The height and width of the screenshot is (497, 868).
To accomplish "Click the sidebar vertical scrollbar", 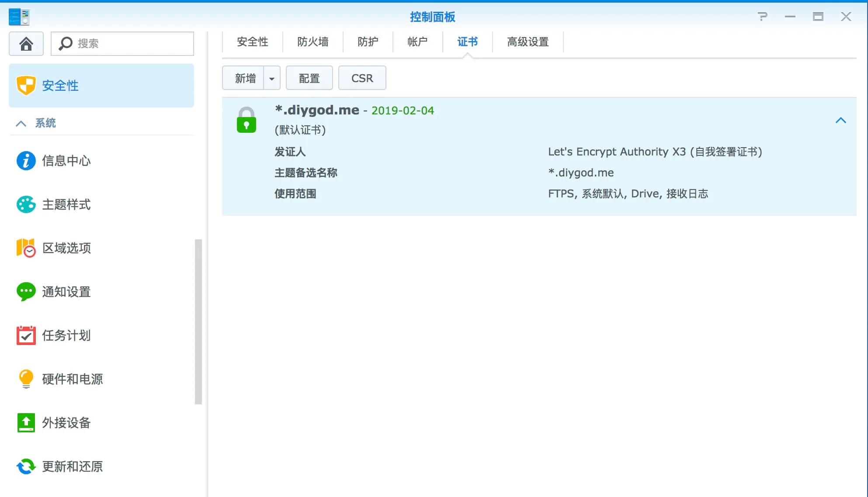I will coord(198,321).
